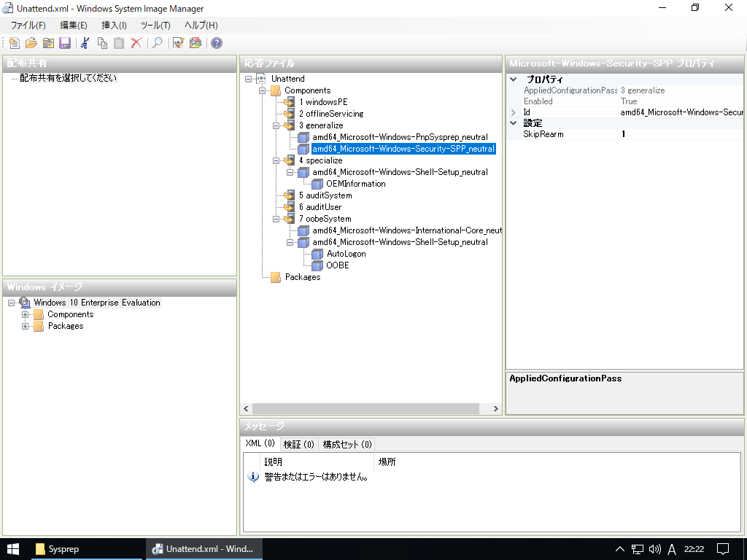Image resolution: width=747 pixels, height=560 pixels.
Task: Select 5 auditSystem pass
Action: [325, 195]
